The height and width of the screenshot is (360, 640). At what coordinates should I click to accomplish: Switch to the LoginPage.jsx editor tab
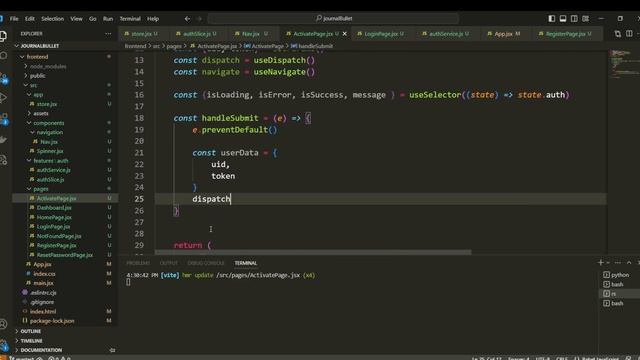380,34
